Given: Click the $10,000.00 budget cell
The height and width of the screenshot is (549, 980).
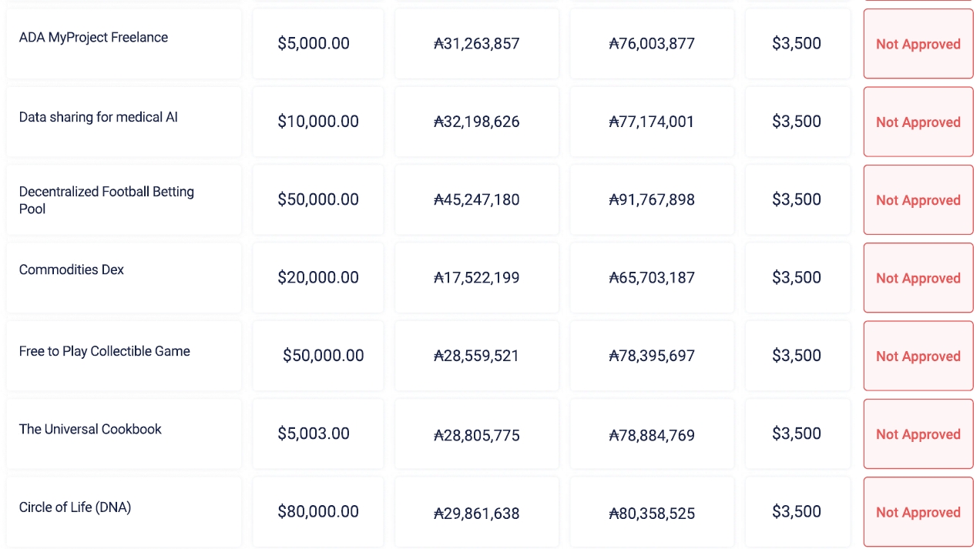Looking at the screenshot, I should [318, 122].
